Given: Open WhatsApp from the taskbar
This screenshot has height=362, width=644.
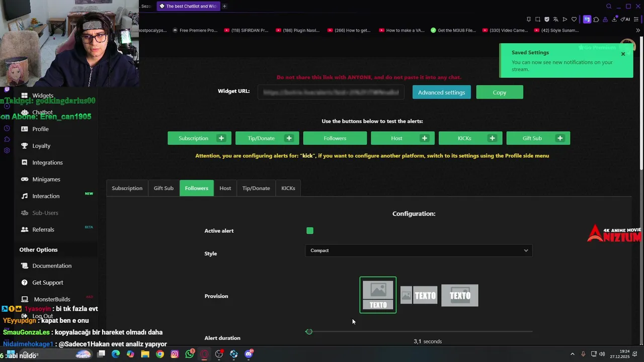Looking at the screenshot, I should (190, 354).
